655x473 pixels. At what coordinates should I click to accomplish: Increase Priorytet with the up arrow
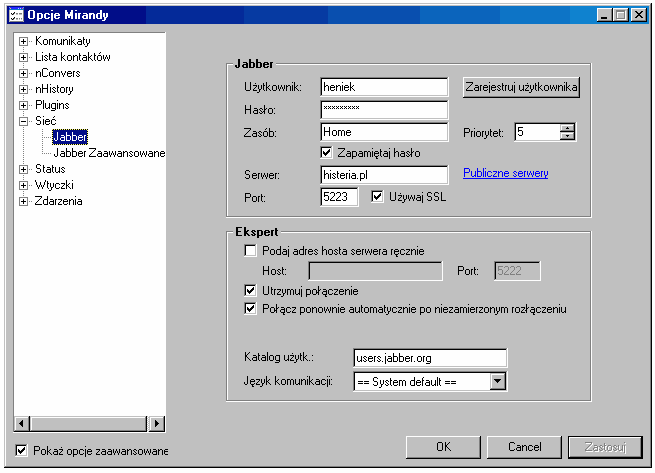point(567,127)
